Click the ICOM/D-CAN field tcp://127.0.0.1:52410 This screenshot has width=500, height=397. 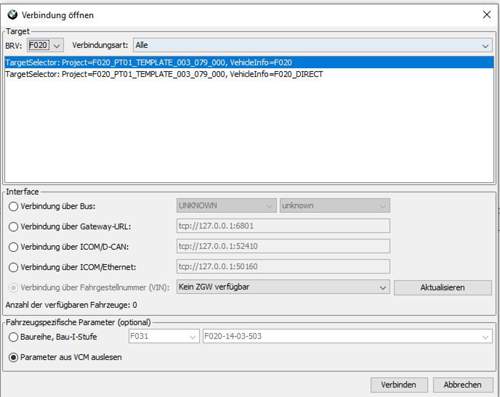pos(283,246)
